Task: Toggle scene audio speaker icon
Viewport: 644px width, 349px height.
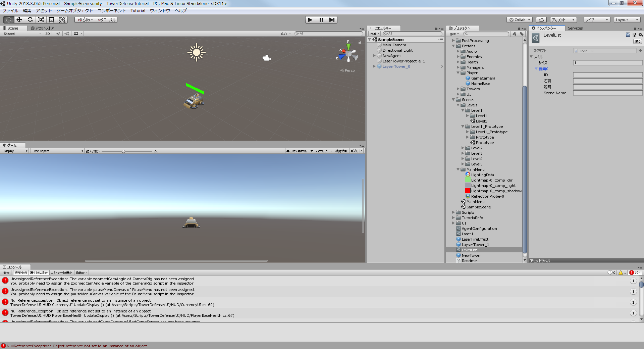Action: pyautogui.click(x=67, y=34)
